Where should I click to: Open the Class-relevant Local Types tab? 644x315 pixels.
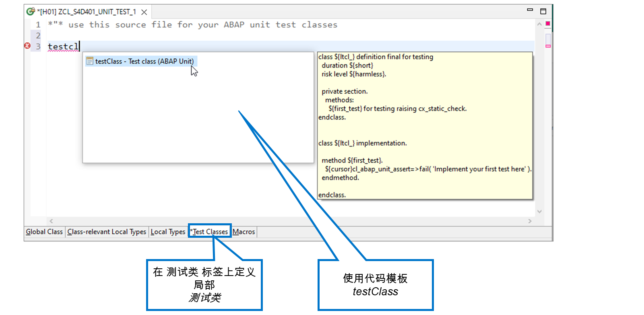(107, 232)
